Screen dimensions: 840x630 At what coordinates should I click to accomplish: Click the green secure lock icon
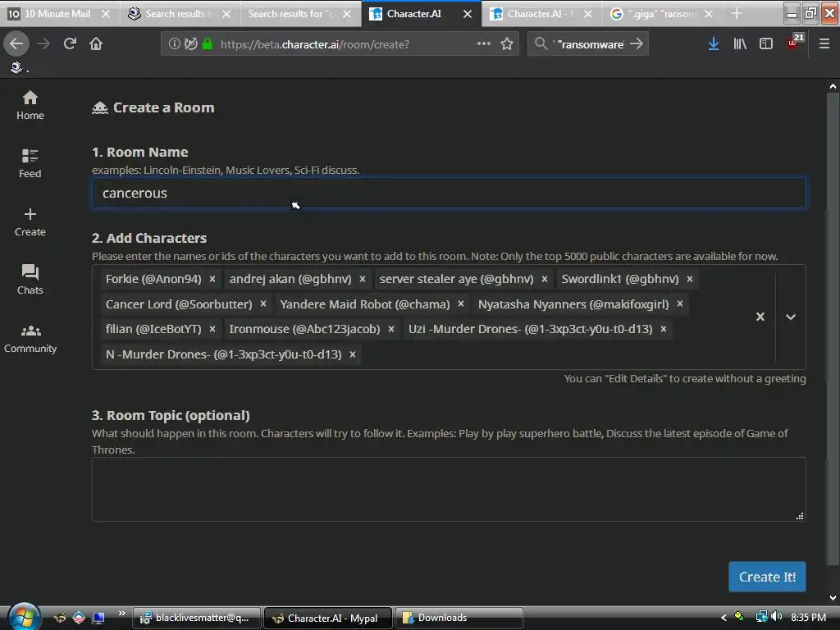(x=208, y=44)
